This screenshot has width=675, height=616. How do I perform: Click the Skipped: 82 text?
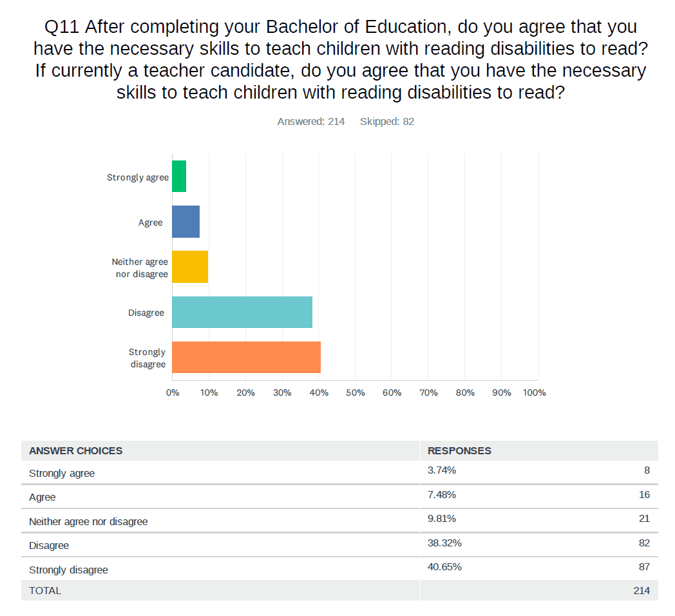[386, 121]
